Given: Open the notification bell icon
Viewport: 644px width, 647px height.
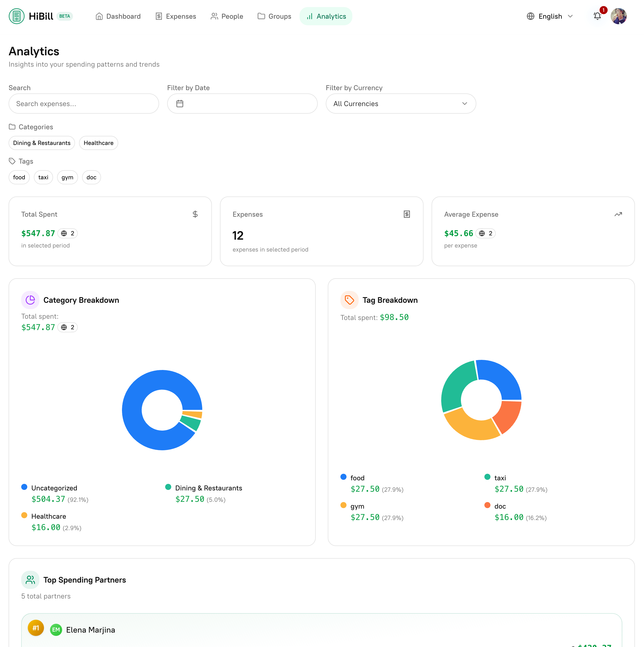Looking at the screenshot, I should click(x=598, y=16).
